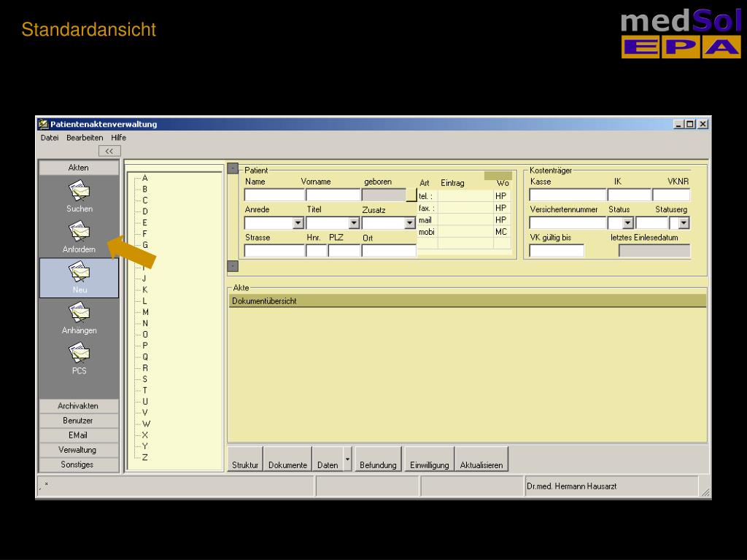Click into the Name input field

tap(274, 195)
